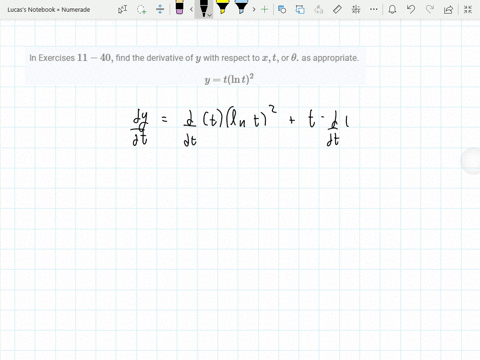Screen dimensions: 480x360
Task: Select the eraser tool with pink tip
Action: (x=179, y=7)
